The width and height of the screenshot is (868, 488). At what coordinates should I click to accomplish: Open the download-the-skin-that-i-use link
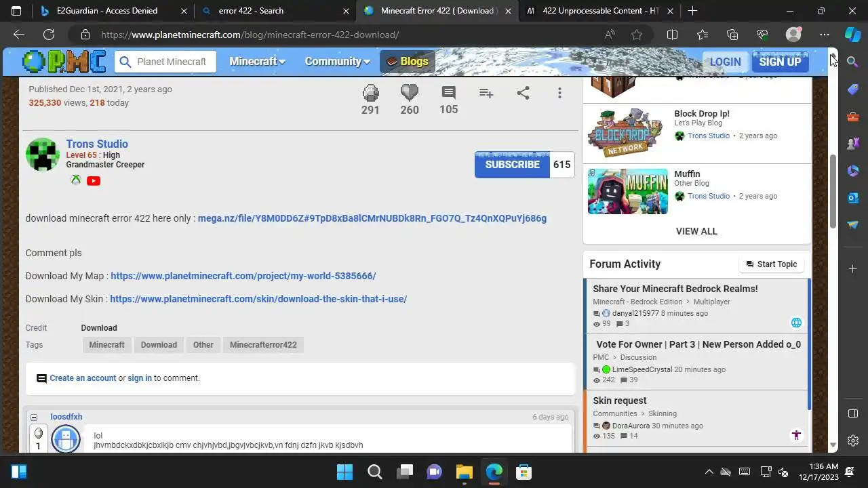pyautogui.click(x=258, y=299)
